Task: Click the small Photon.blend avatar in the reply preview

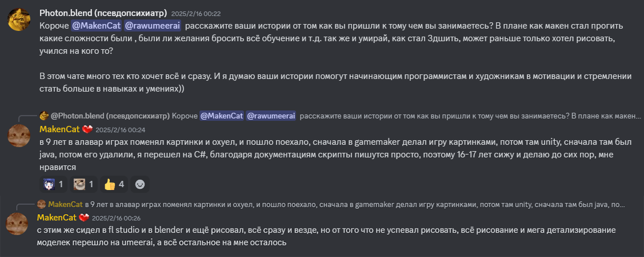Action: click(x=43, y=116)
